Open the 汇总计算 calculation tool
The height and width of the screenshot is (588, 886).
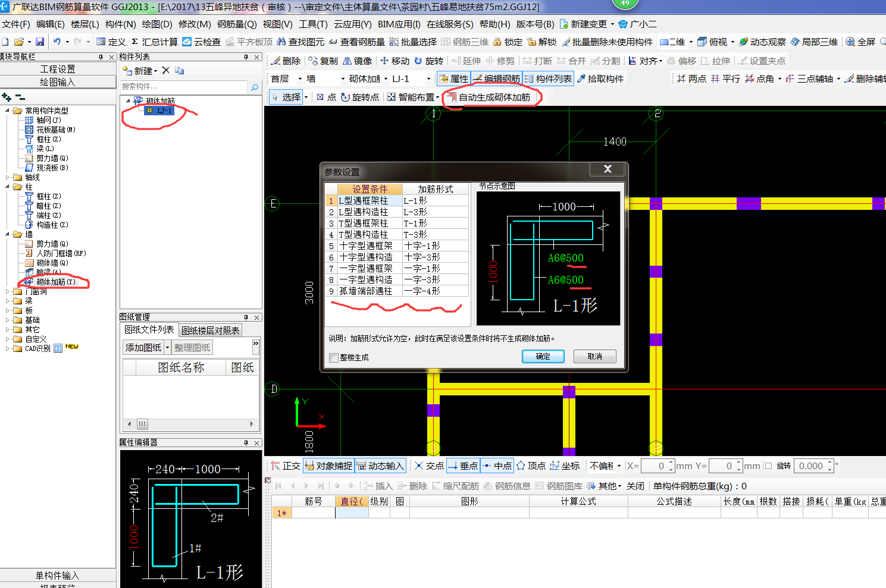[154, 42]
